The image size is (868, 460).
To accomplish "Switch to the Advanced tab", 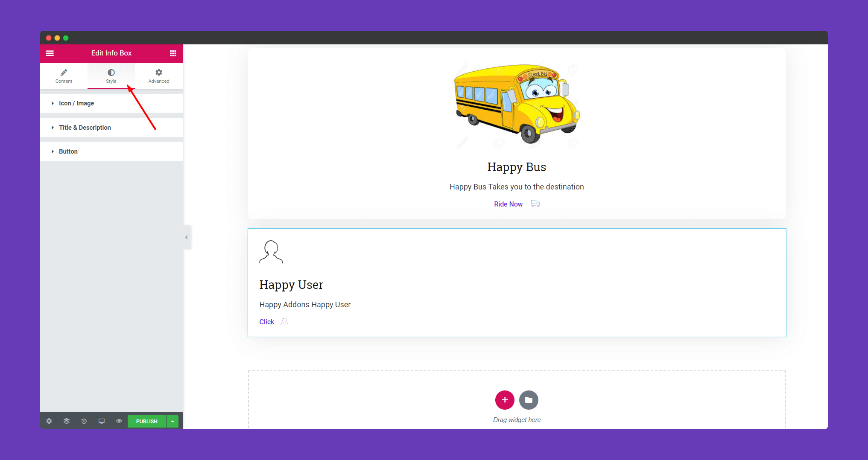I will 159,76.
